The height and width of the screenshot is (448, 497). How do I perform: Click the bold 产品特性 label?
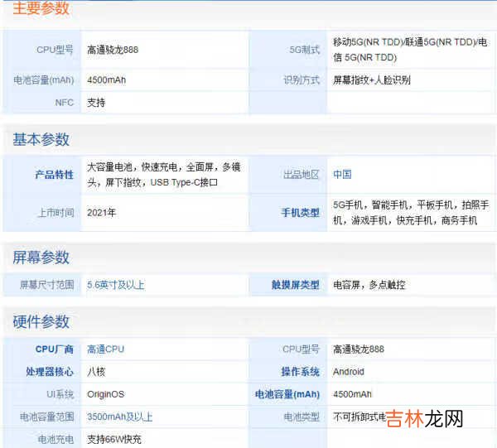[54, 175]
